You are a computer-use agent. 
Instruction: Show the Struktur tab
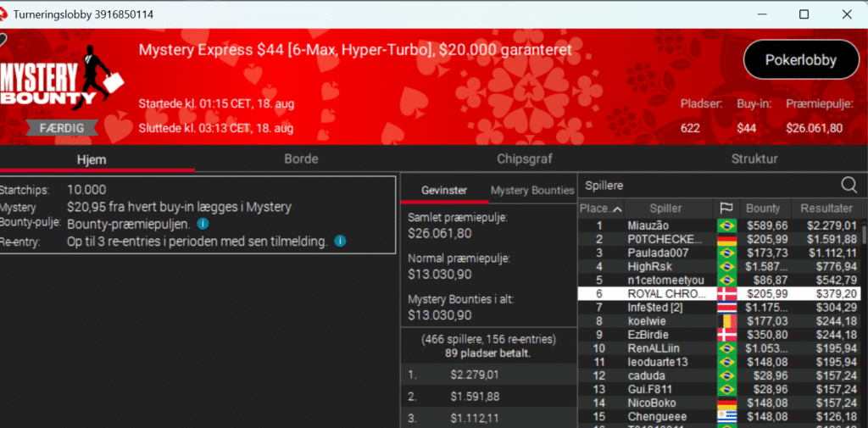[x=754, y=158]
